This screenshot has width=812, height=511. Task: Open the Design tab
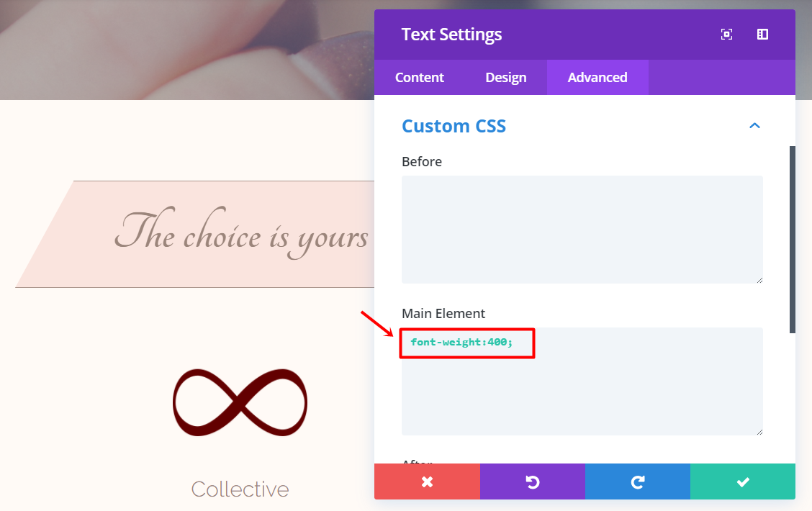506,78
